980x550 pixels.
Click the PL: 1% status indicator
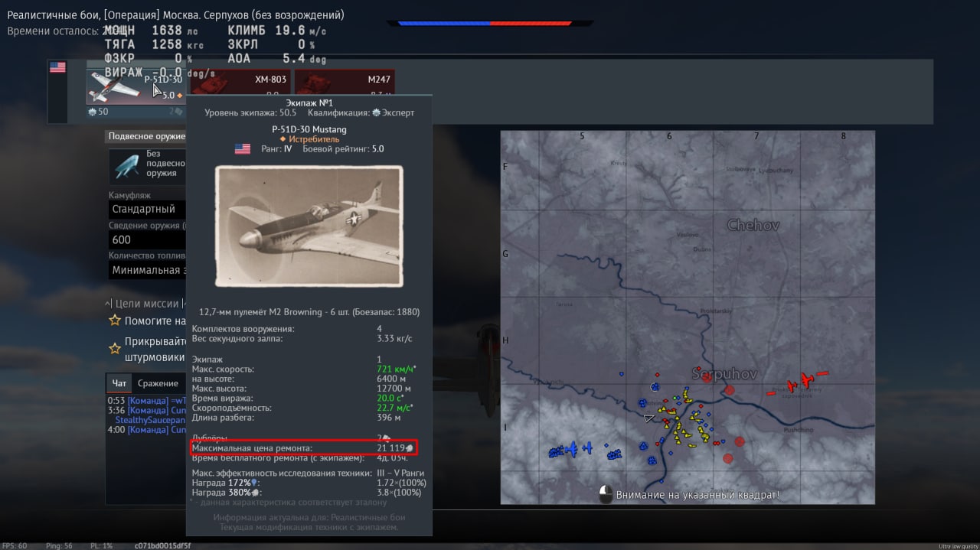(x=101, y=545)
